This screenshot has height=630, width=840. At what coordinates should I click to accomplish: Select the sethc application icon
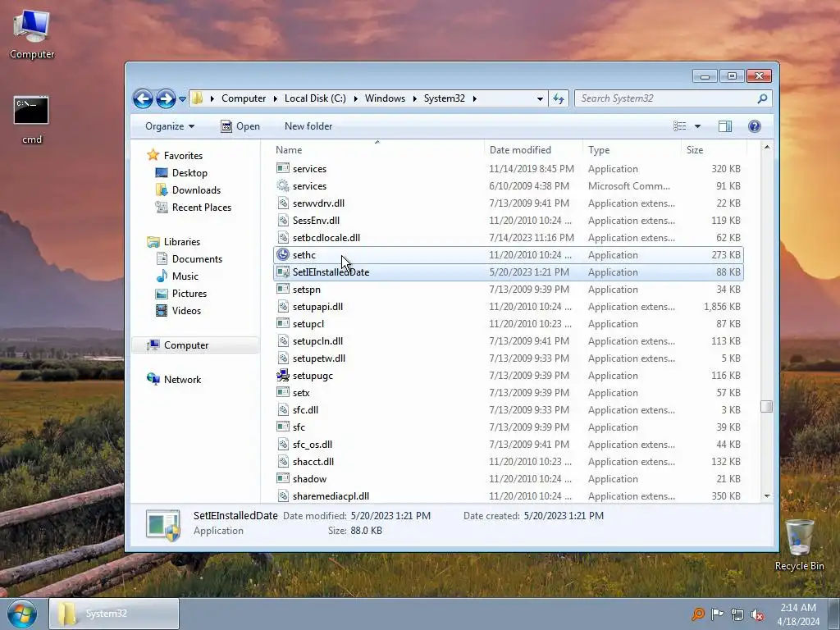pos(283,255)
